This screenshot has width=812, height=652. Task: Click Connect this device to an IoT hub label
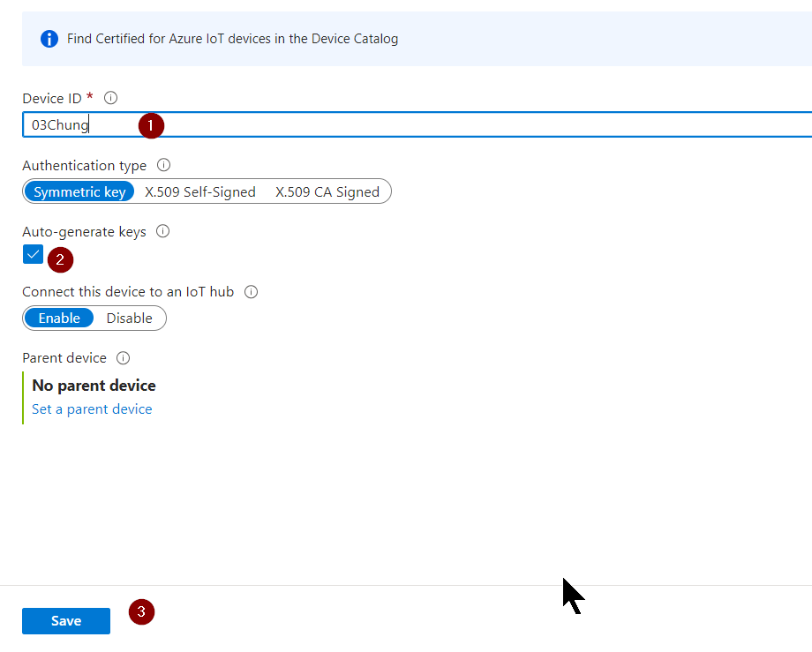point(128,292)
